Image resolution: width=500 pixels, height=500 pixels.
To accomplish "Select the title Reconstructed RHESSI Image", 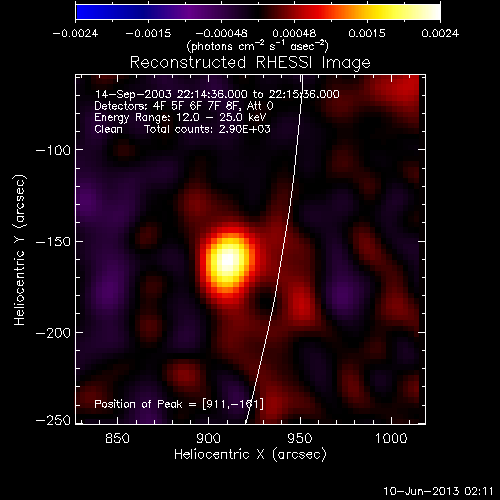I will (250, 63).
